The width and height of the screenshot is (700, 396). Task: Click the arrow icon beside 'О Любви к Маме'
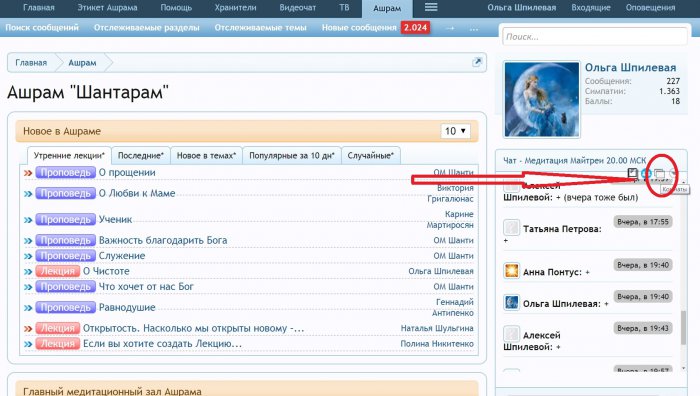(x=28, y=194)
